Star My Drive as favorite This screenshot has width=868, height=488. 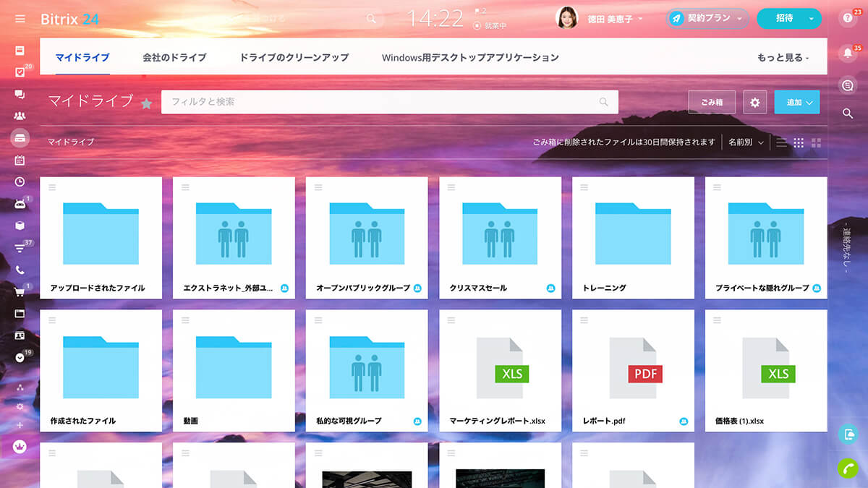(x=146, y=103)
